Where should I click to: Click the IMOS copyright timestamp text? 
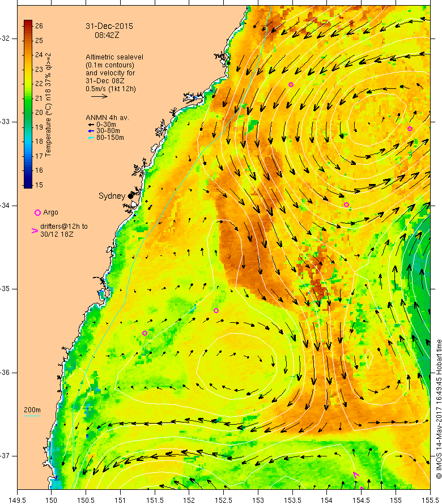coord(439,409)
